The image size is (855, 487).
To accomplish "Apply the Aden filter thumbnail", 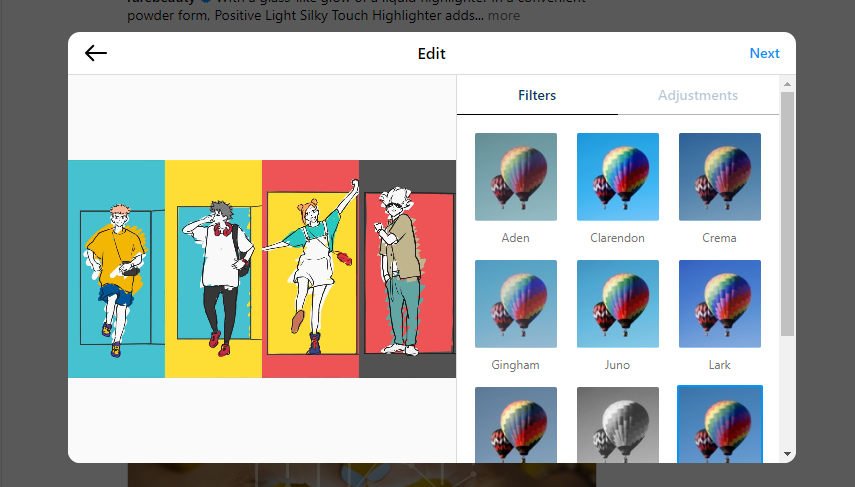I will 515,174.
